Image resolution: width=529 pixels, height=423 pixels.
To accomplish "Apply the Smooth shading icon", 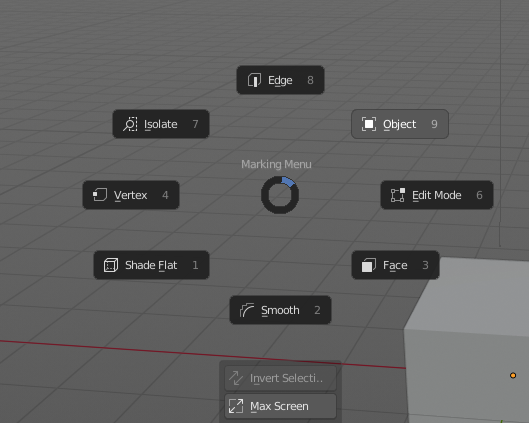I will tap(247, 310).
